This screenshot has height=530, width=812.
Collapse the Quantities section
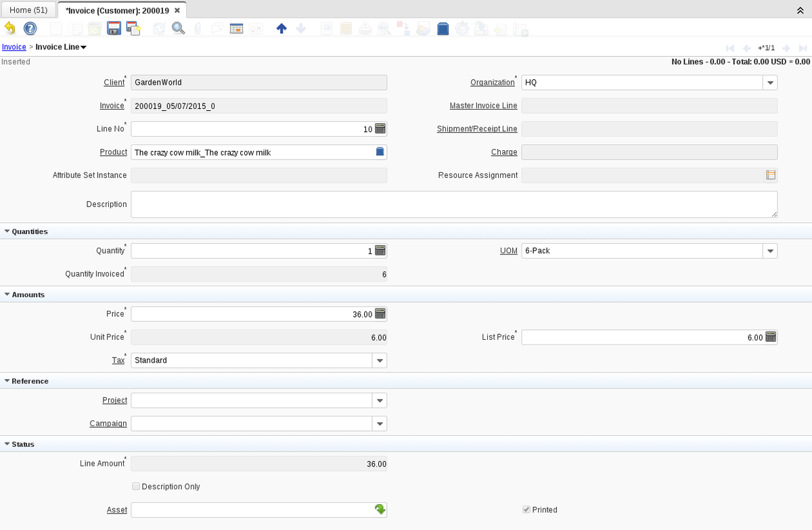click(x=7, y=231)
